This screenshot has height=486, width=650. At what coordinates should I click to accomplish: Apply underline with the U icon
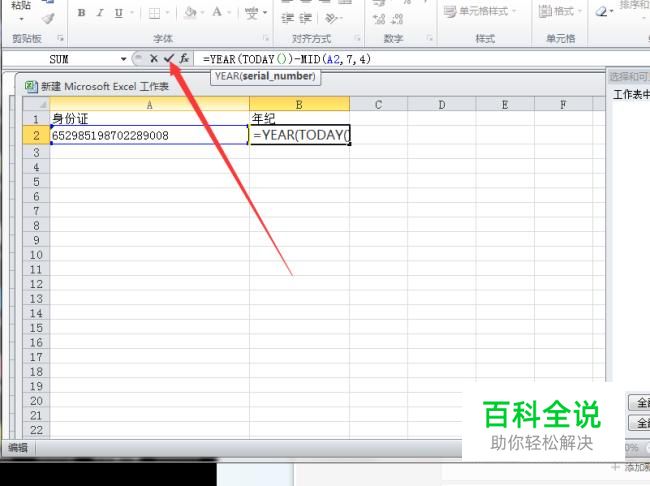pos(119,13)
